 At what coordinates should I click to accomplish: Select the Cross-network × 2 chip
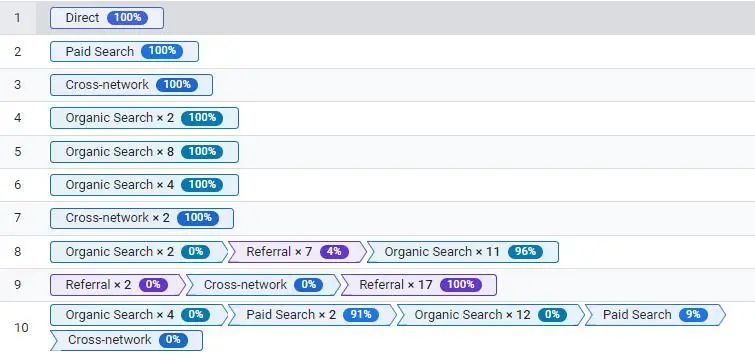142,218
